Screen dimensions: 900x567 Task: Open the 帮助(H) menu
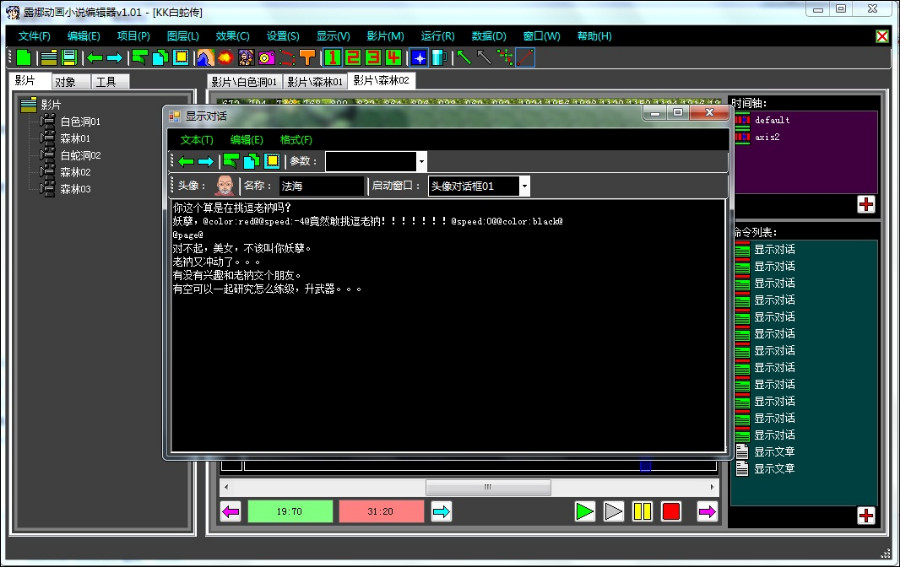[x=594, y=36]
